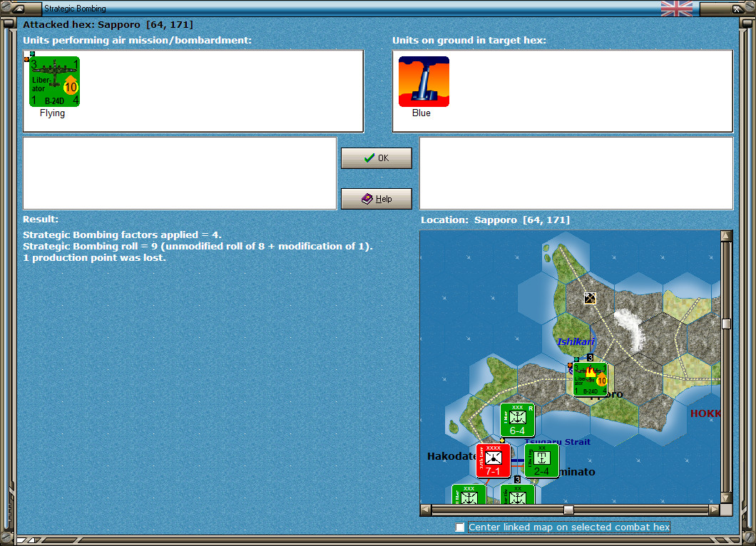Viewport: 756px width, 546px height.
Task: Click the map vertical scrollbar up arrow
Action: (727, 236)
